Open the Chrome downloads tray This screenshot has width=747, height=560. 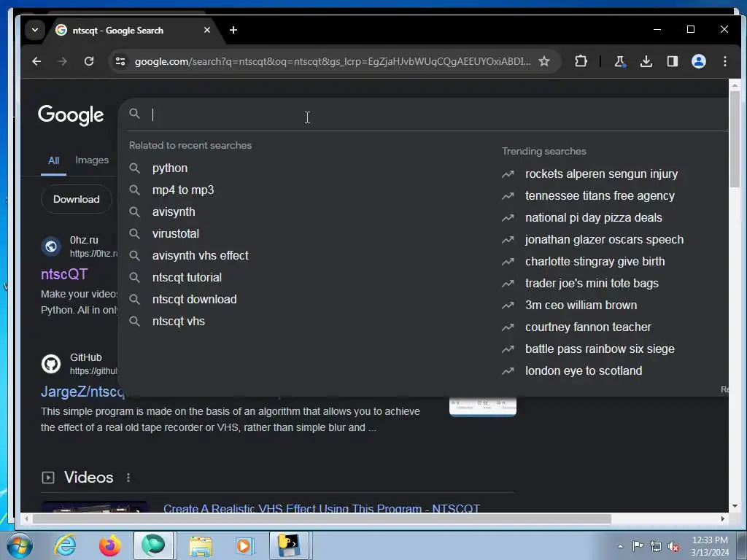646,61
